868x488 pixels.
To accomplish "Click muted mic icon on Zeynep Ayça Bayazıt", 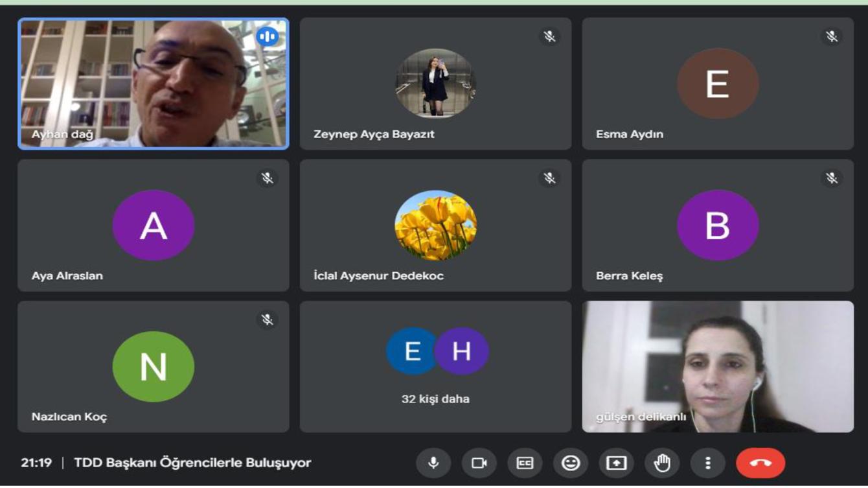I will (549, 36).
